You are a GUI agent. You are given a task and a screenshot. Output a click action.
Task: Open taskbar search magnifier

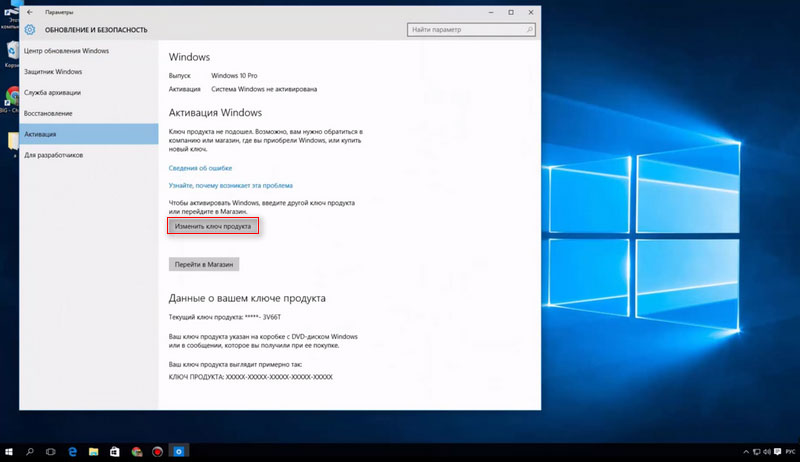[x=30, y=452]
